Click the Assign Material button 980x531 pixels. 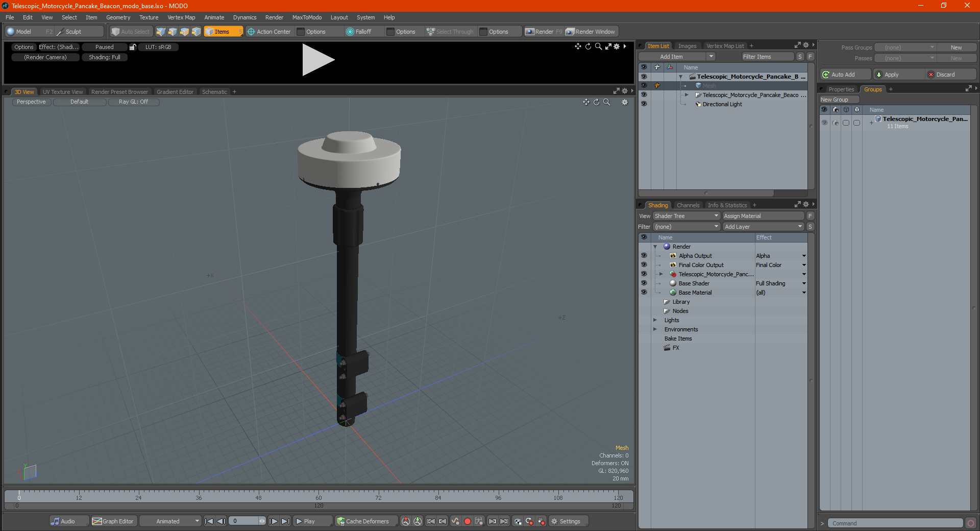click(763, 216)
